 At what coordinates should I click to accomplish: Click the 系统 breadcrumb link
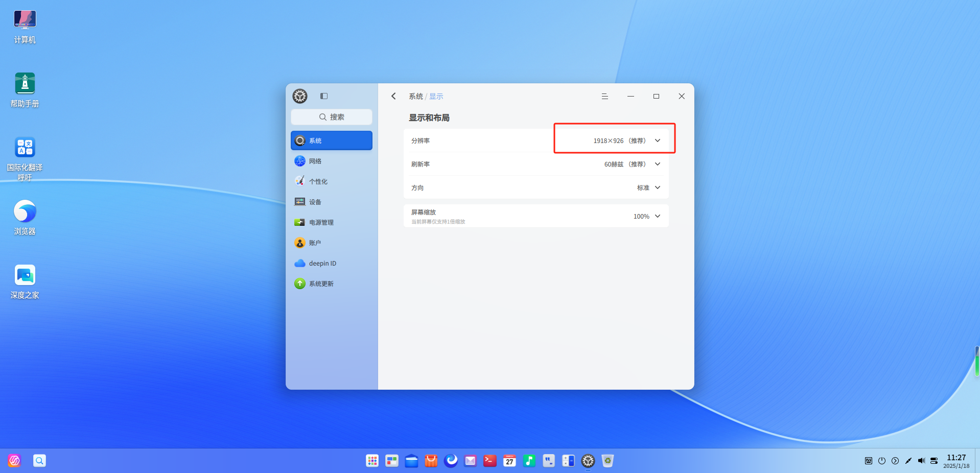(415, 96)
